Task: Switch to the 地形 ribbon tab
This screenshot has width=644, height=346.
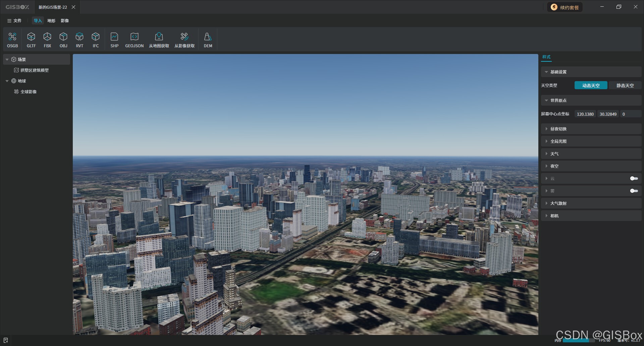Action: pos(51,20)
